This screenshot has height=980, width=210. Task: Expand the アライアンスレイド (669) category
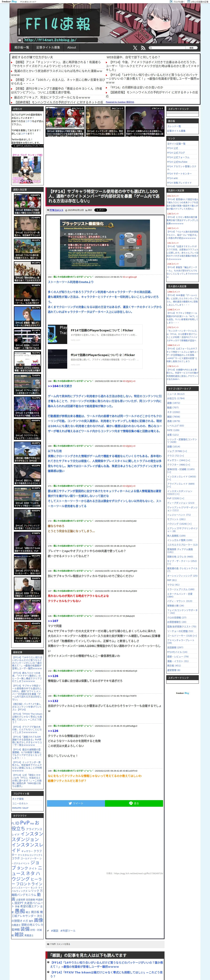(x=169, y=487)
